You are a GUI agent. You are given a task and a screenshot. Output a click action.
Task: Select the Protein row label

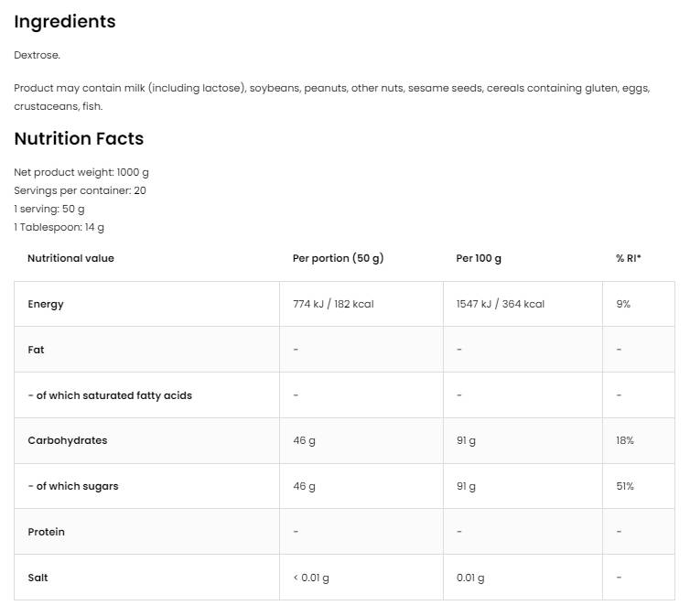tap(46, 532)
